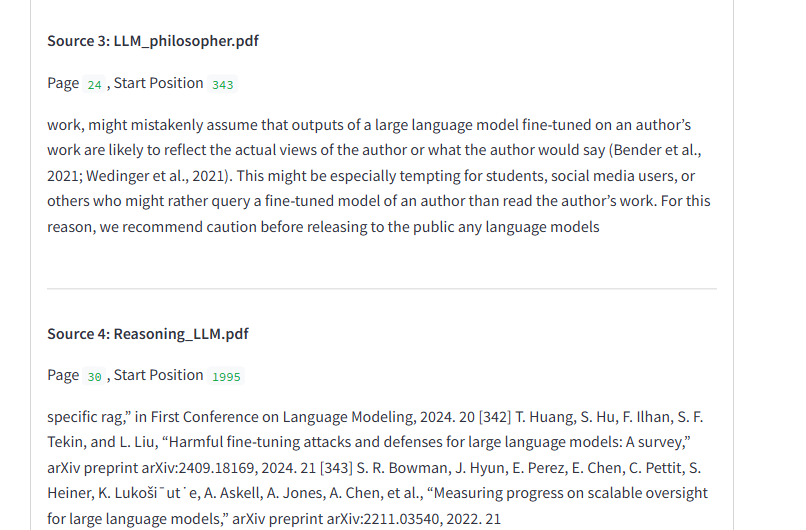Click the page number badge 24
The image size is (806, 530).
pos(94,84)
